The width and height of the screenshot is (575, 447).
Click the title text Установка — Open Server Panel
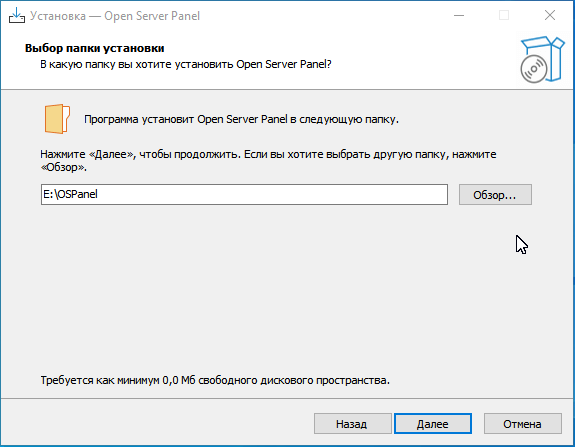pyautogui.click(x=115, y=16)
